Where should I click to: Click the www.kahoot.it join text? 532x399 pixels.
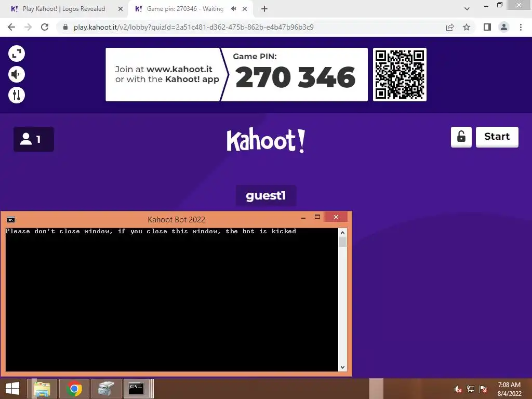[179, 69]
